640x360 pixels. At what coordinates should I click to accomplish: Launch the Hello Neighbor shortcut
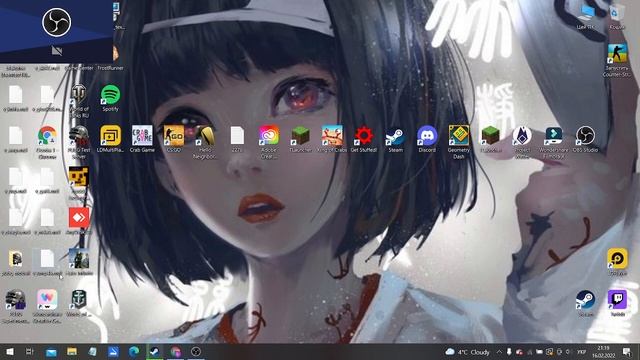pos(205,136)
